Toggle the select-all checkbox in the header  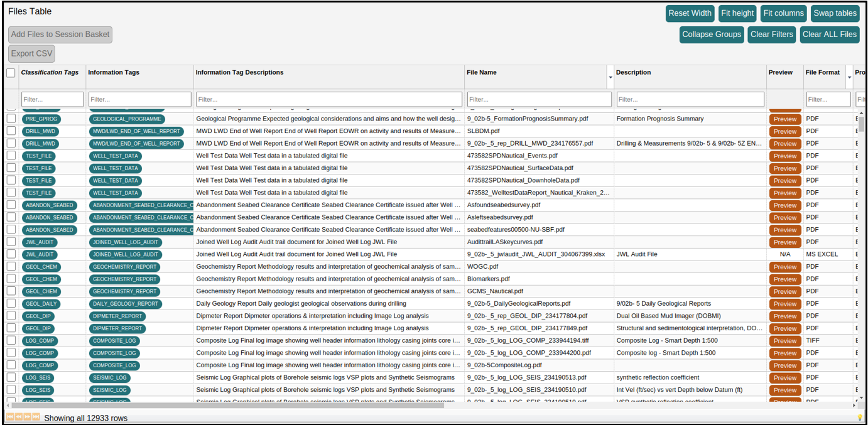(x=11, y=73)
